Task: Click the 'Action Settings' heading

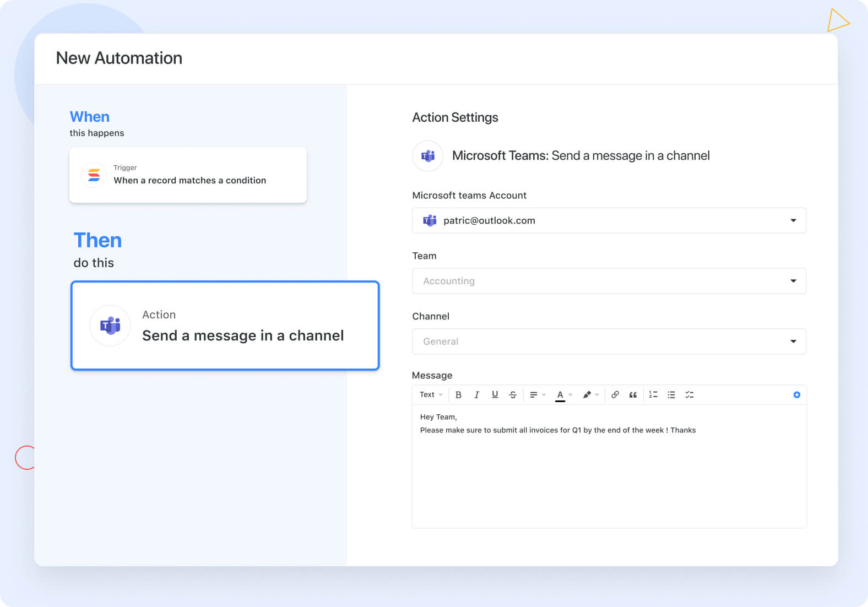Action: (455, 117)
